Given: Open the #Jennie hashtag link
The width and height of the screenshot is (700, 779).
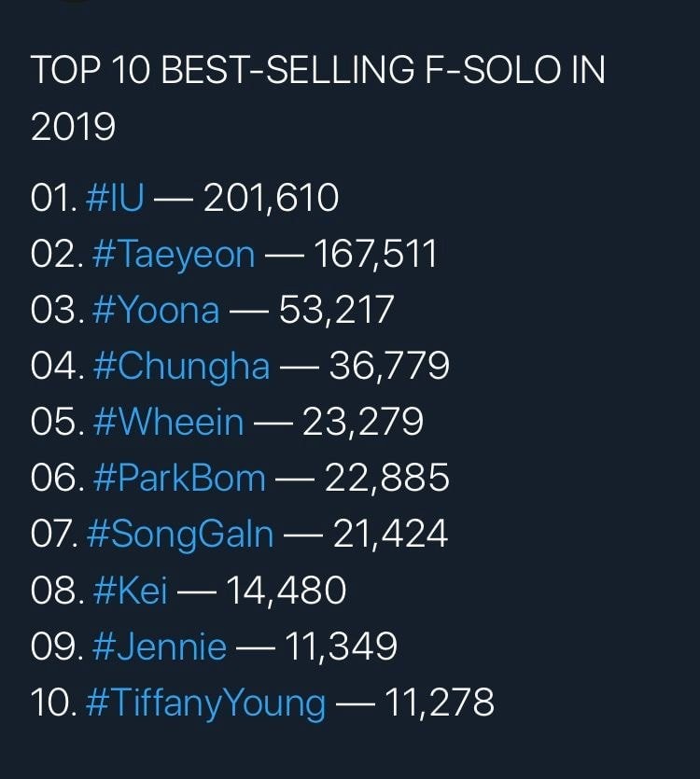Looking at the screenshot, I should (159, 647).
